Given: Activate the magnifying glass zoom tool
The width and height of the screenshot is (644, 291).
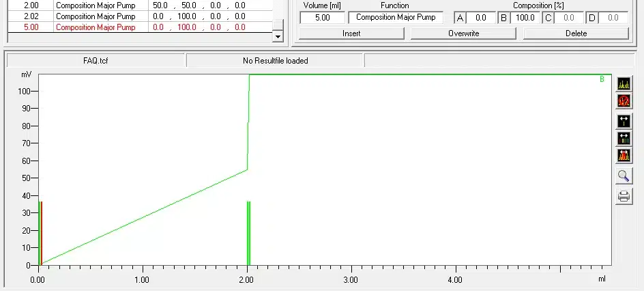Looking at the screenshot, I should 624,176.
